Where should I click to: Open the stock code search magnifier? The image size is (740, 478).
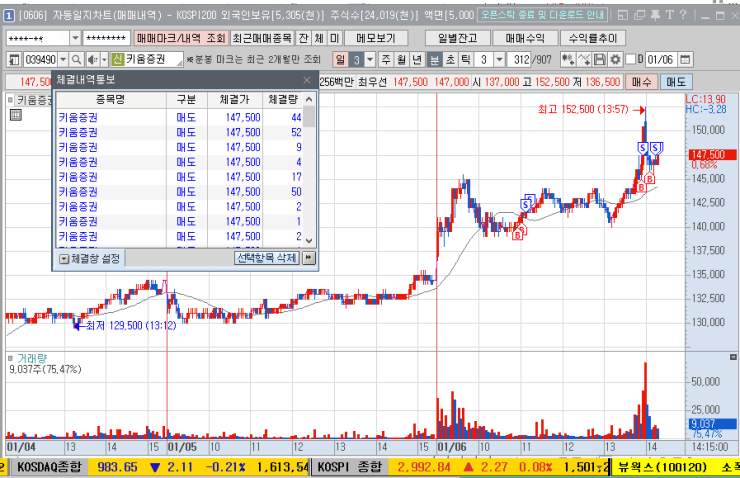pos(76,59)
